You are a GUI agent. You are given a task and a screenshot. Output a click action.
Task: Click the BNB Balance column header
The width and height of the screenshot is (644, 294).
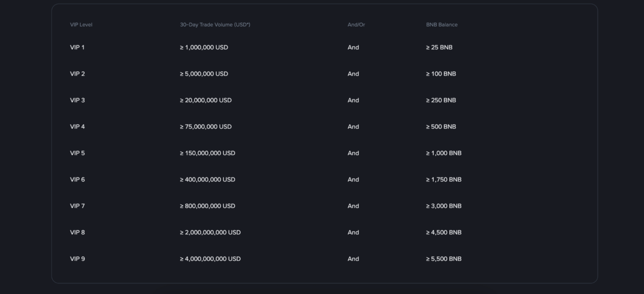click(441, 25)
